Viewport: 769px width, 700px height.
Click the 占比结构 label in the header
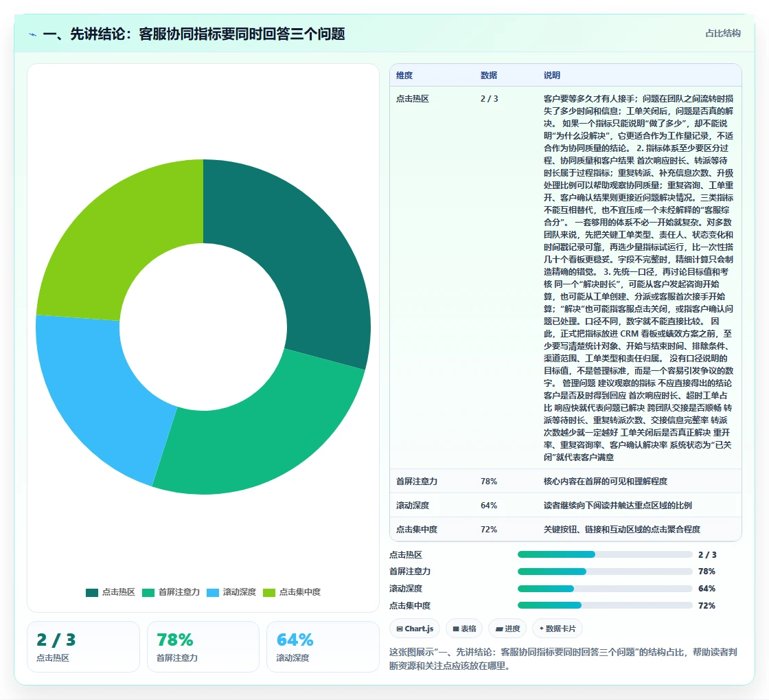pos(722,34)
